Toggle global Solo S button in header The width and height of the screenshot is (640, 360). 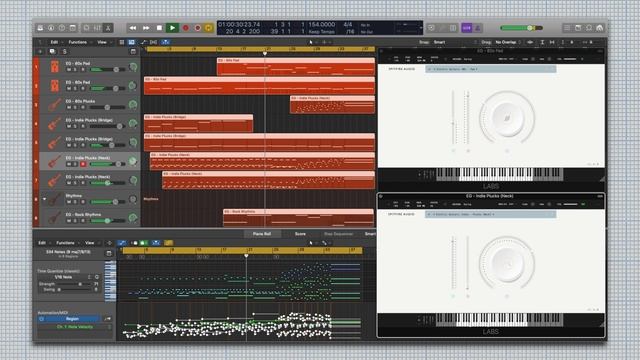click(x=64, y=51)
